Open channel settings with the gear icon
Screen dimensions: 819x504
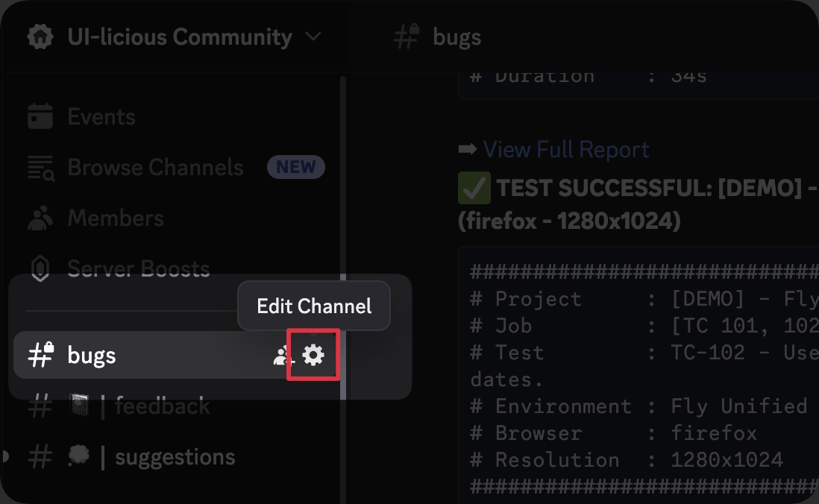313,355
